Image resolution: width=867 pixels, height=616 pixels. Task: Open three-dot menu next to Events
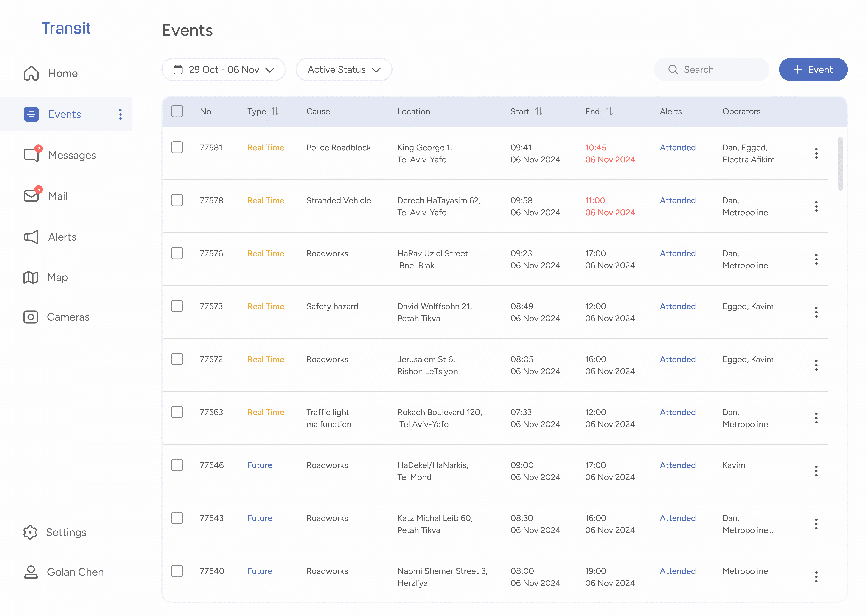click(x=120, y=114)
